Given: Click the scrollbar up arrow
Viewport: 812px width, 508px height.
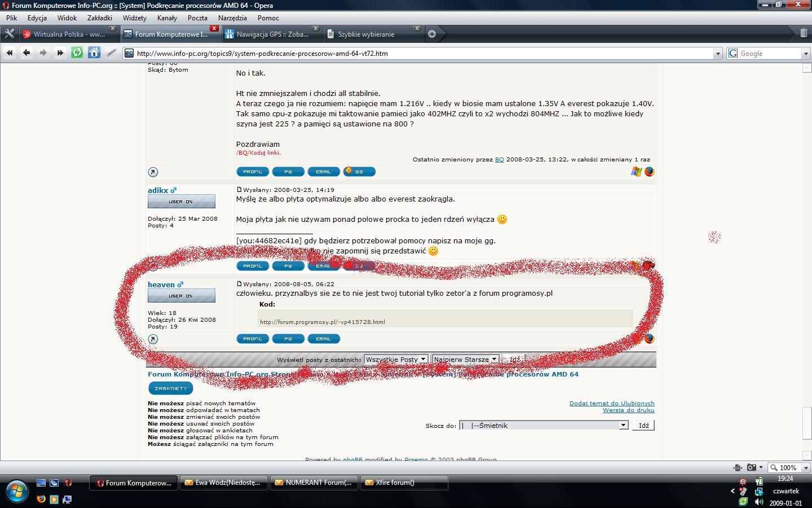Looking at the screenshot, I should tap(806, 68).
